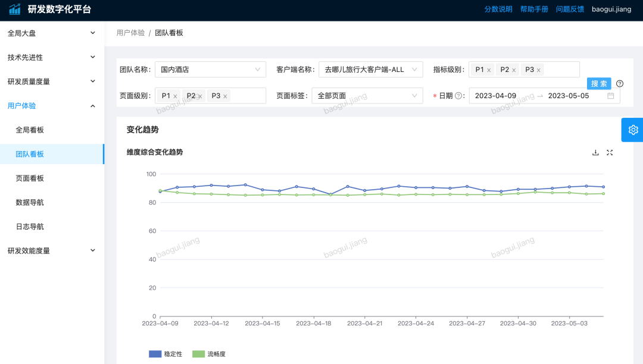Viewport: 643px width, 364px height.
Task: Download the 维度综合变化趋势 chart
Action: (x=595, y=153)
